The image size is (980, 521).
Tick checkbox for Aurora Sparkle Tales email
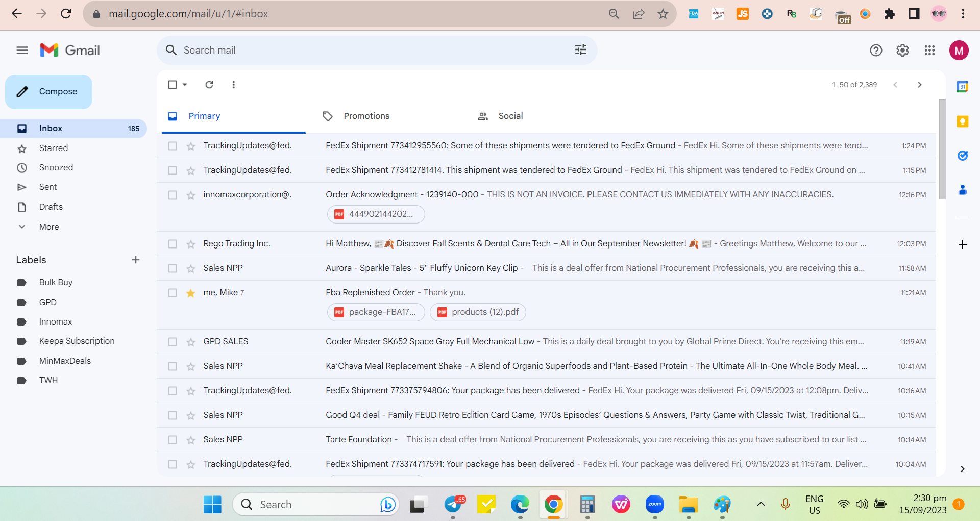point(173,268)
